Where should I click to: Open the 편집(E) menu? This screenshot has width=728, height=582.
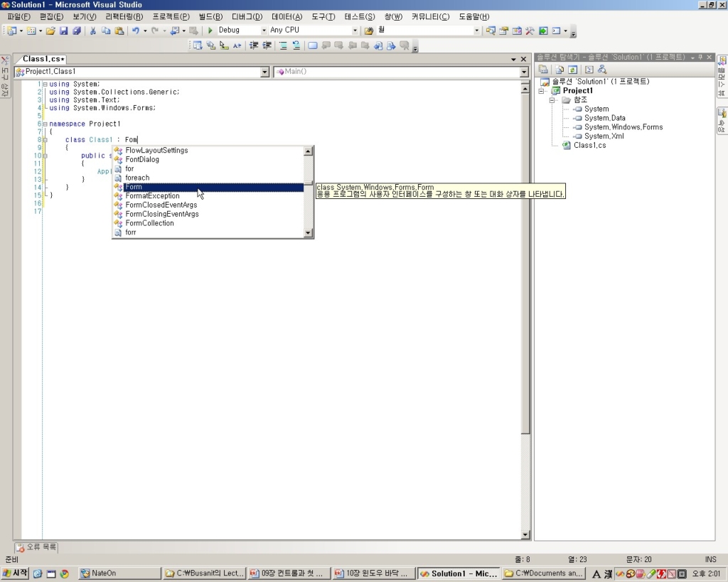pos(51,17)
